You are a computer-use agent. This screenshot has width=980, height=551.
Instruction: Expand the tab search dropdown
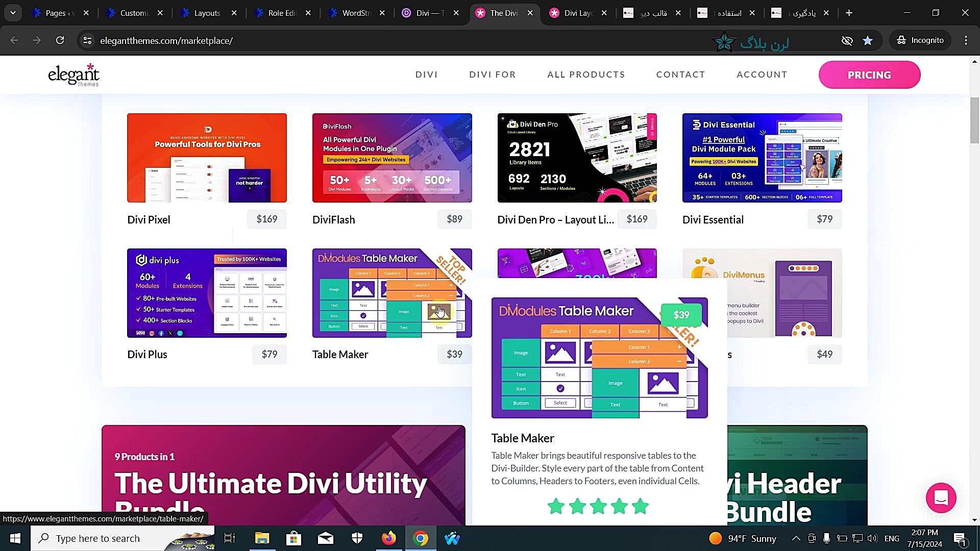13,13
